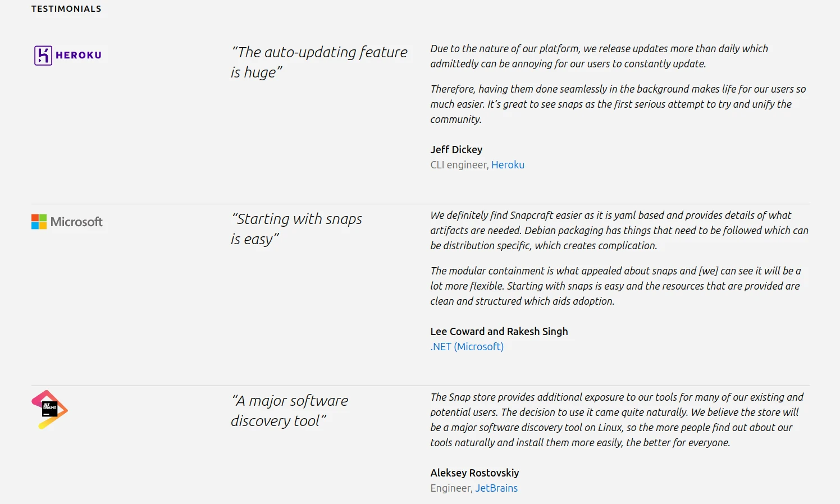
Task: Click the "A major software discovery tool" quote
Action: 289,411
